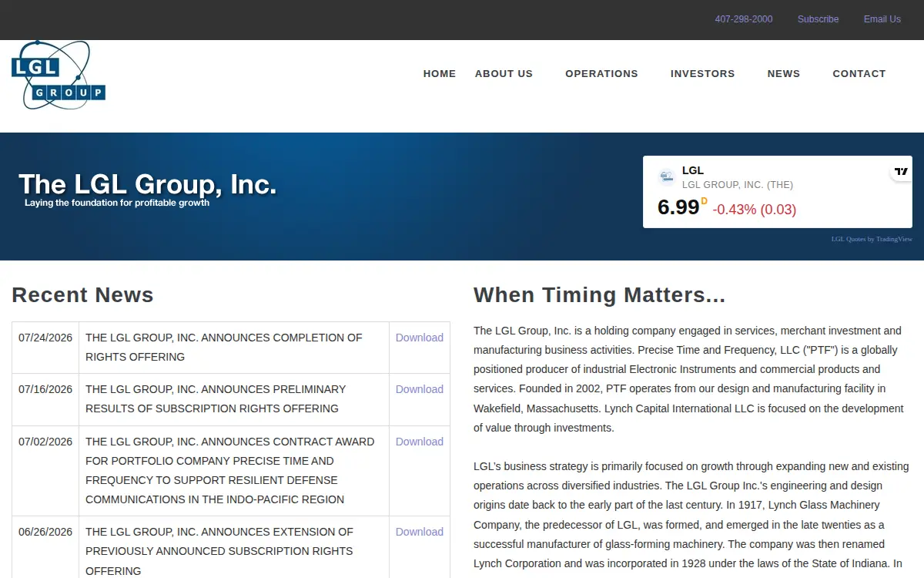Screen dimensions: 924x578
Task: Click the 6.99 stock price value
Action: click(x=678, y=207)
